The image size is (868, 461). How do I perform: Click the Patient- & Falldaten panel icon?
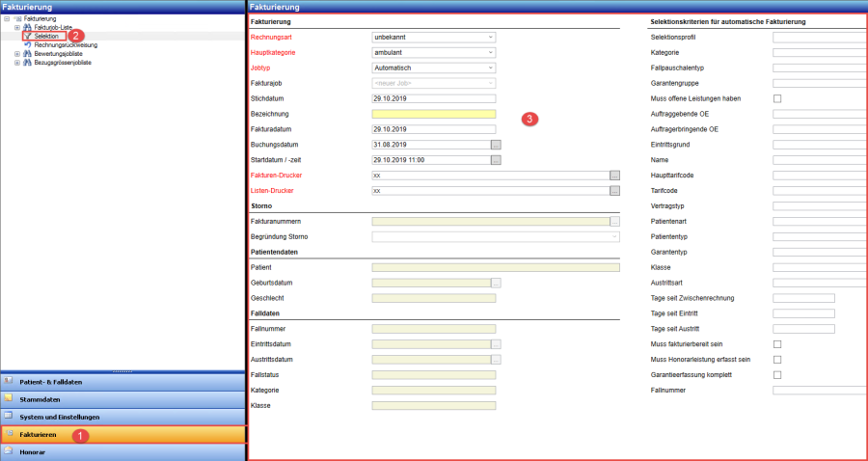[9, 381]
